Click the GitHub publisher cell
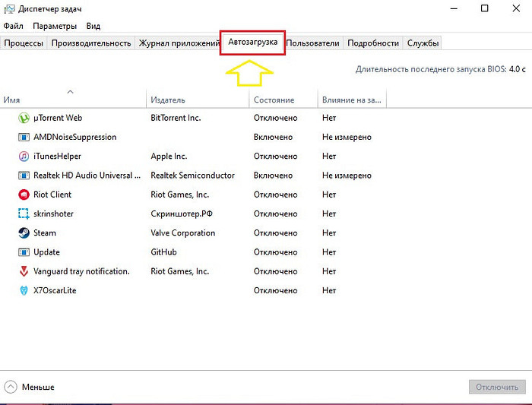This screenshot has height=405, width=532. (x=163, y=252)
